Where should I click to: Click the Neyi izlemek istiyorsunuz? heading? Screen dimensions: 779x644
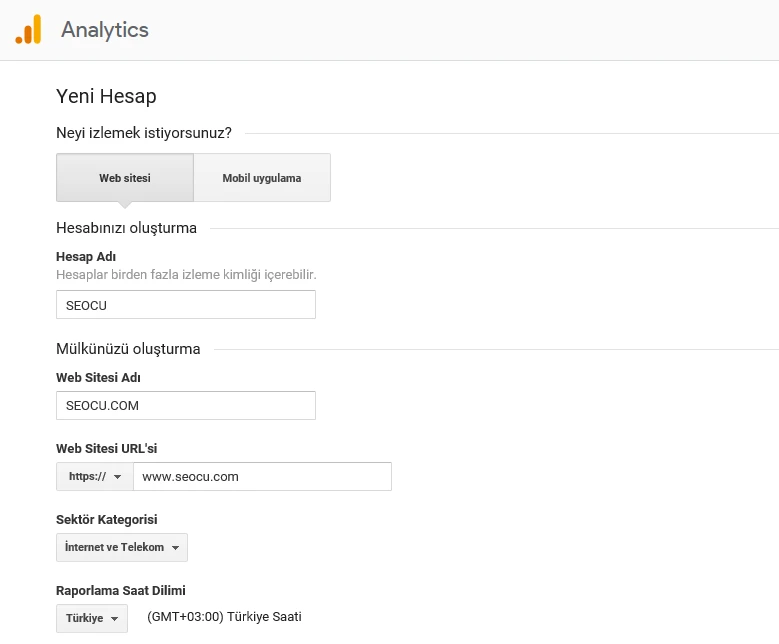tap(144, 133)
